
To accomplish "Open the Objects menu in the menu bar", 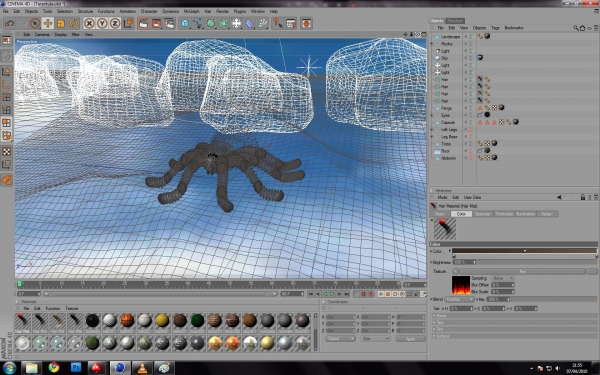I will (x=31, y=11).
